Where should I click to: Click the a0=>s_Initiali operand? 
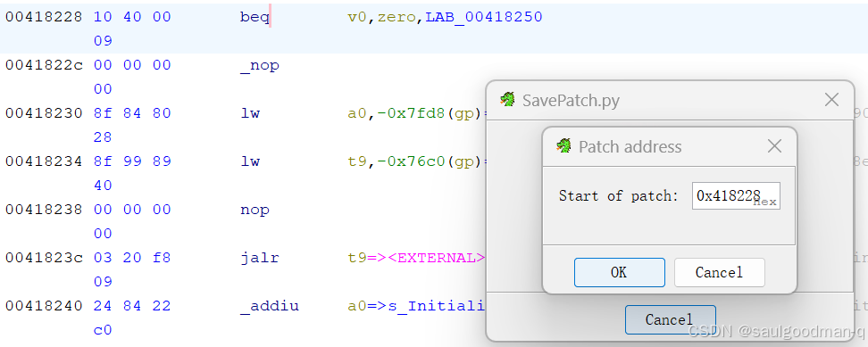(416, 306)
